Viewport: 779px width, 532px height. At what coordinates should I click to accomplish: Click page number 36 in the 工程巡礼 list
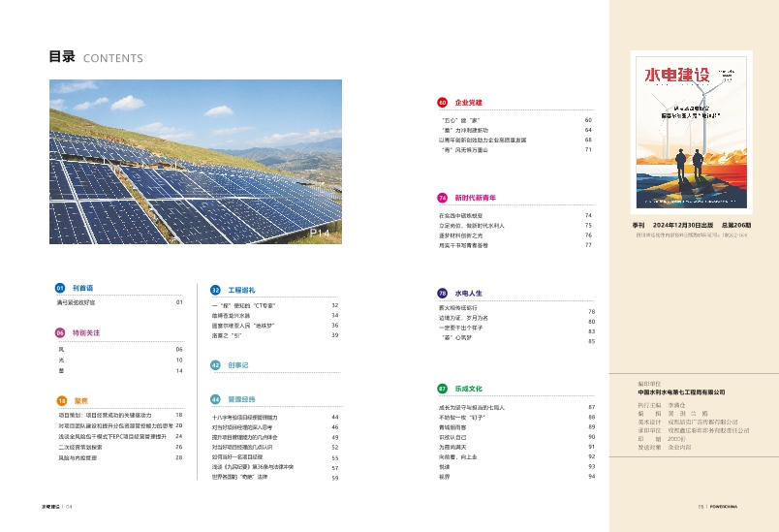coord(335,326)
